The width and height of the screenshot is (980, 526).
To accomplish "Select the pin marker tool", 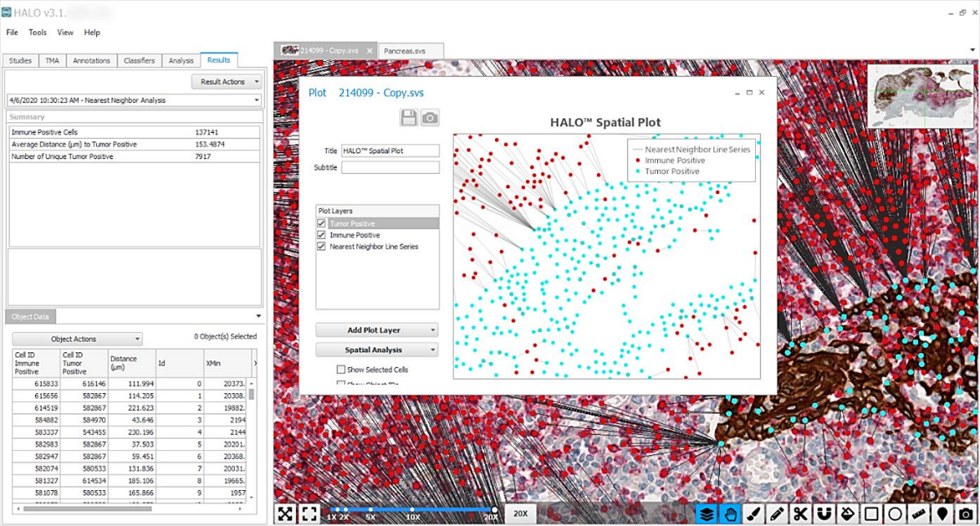I will (x=942, y=514).
